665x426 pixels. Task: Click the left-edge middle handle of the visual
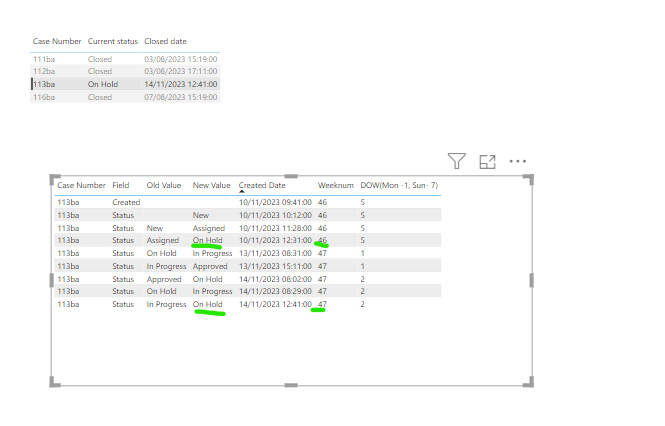[x=52, y=280]
